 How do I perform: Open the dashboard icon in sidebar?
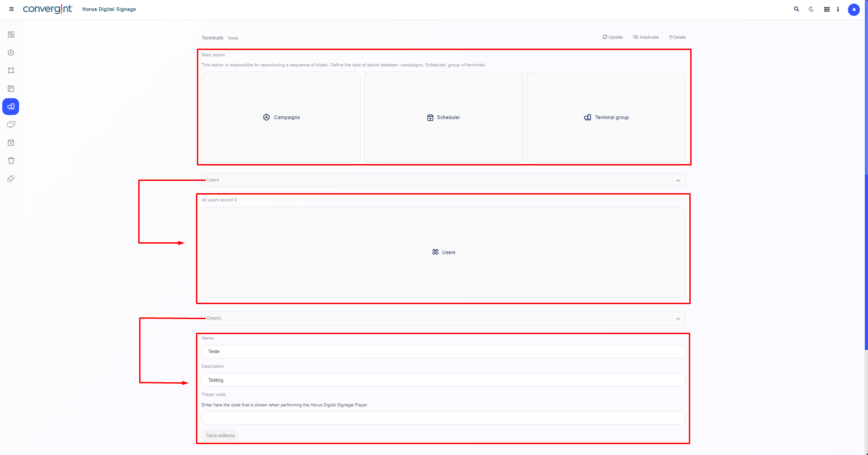11,35
